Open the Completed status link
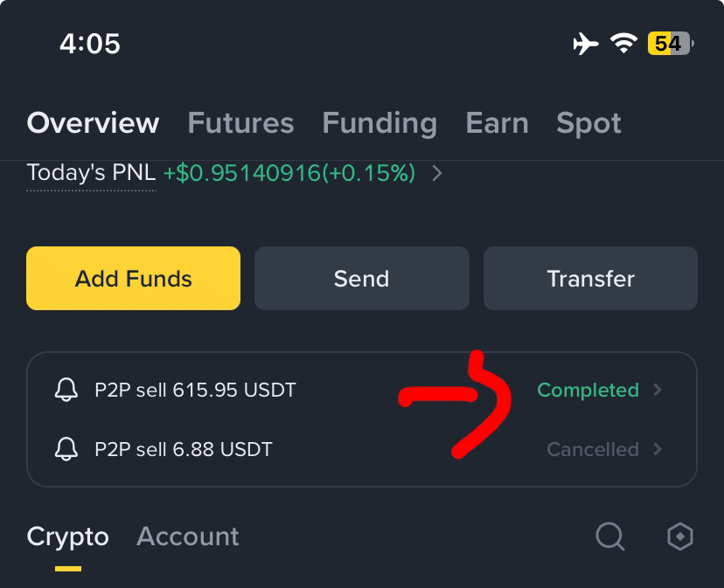724x588 pixels. 588,391
